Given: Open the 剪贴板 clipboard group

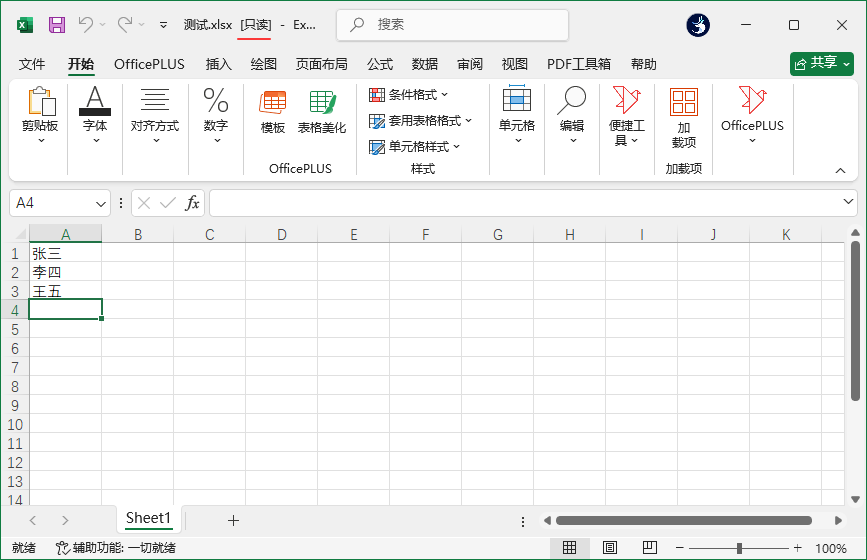Looking at the screenshot, I should tap(40, 115).
